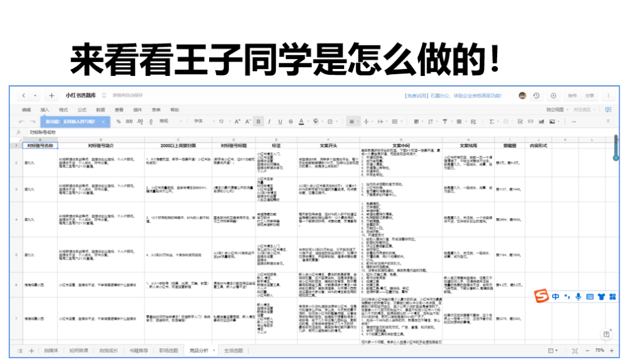This screenshot has height=364, width=631.
Task: Click the bookmark icon beside document title
Action: [104, 96]
